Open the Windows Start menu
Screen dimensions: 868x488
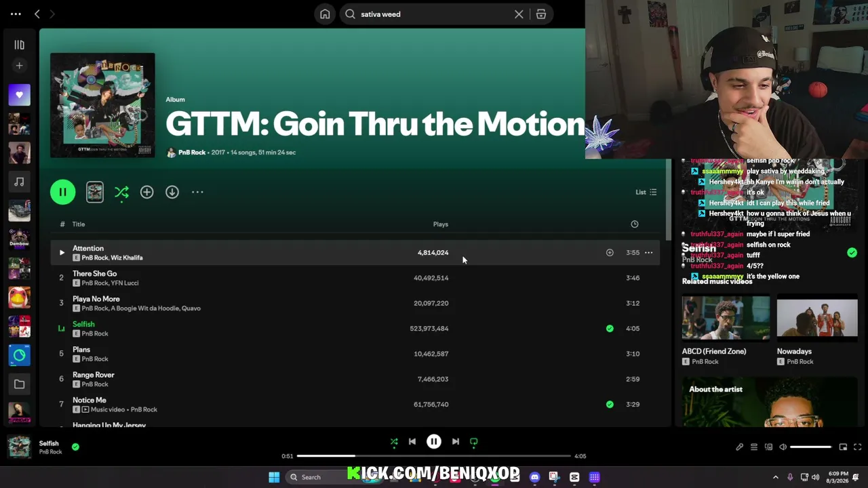click(274, 477)
